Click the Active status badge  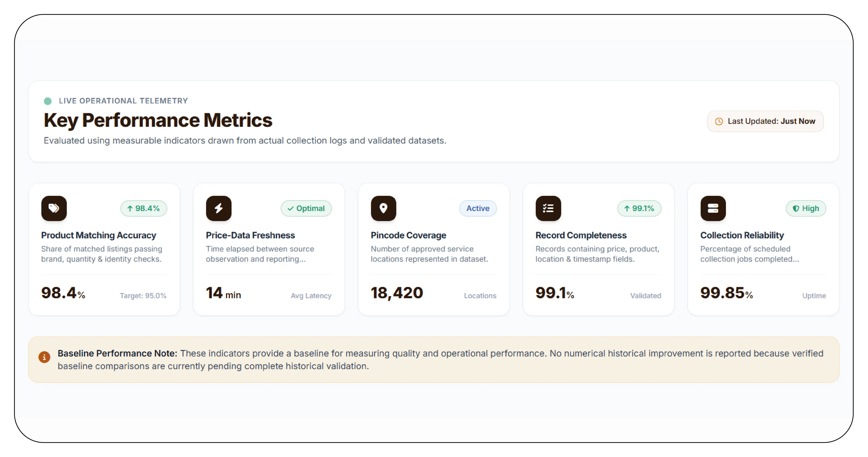click(x=478, y=208)
